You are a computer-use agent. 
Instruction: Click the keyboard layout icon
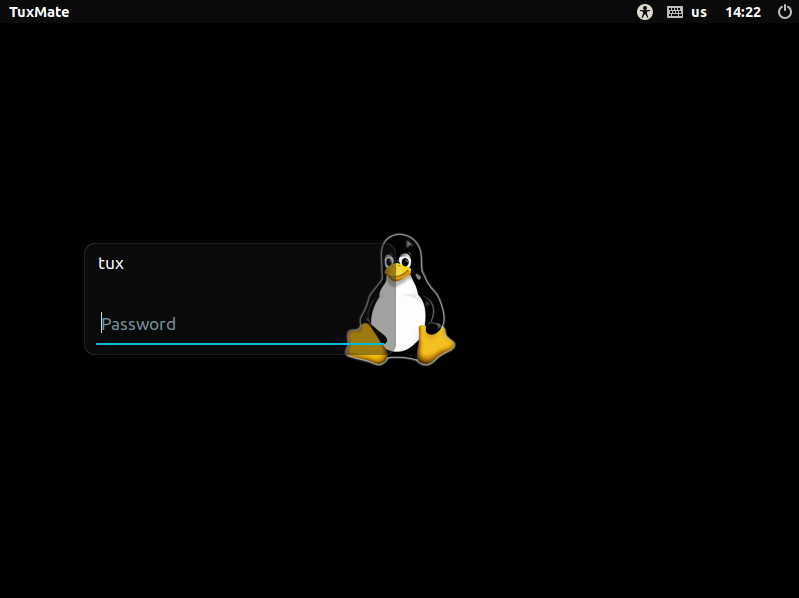675,12
